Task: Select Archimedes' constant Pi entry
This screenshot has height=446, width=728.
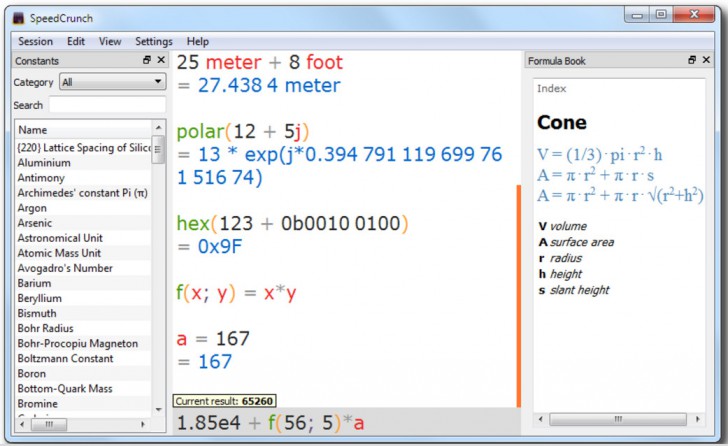Action: 84,193
